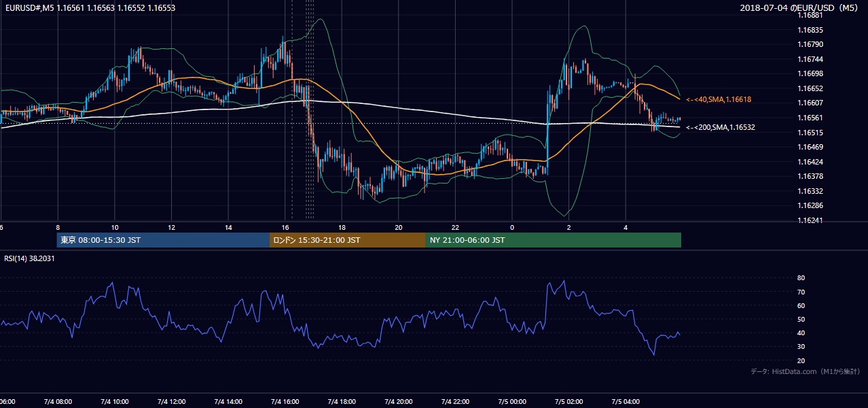The width and height of the screenshot is (868, 408).
Task: Click the RSI 40 level label
Action: coord(801,333)
